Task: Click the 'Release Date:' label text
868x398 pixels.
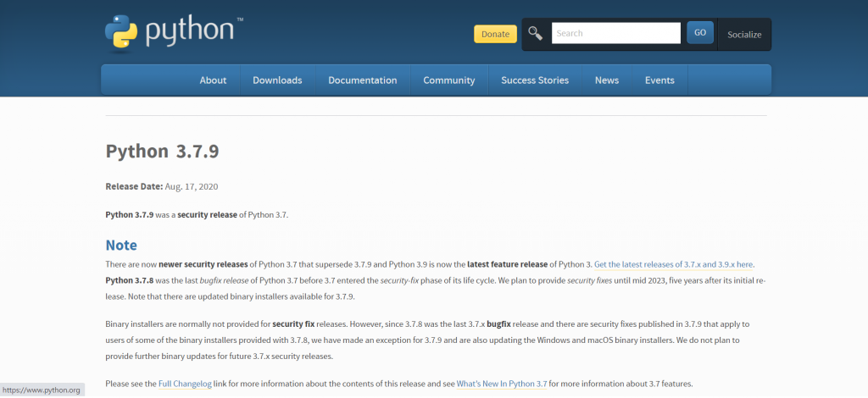Action: pyautogui.click(x=134, y=186)
